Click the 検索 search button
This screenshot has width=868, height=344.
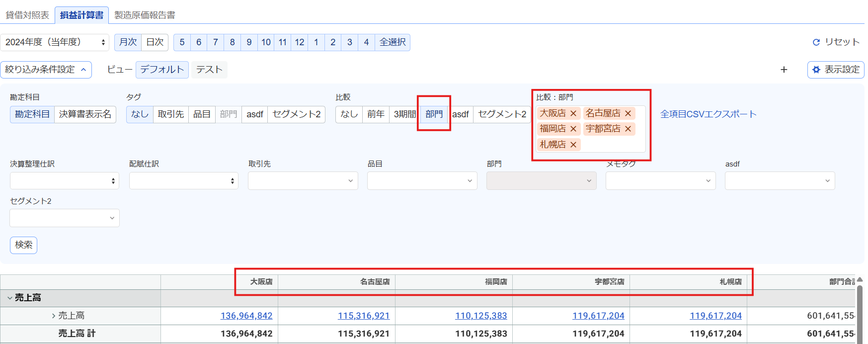(23, 245)
